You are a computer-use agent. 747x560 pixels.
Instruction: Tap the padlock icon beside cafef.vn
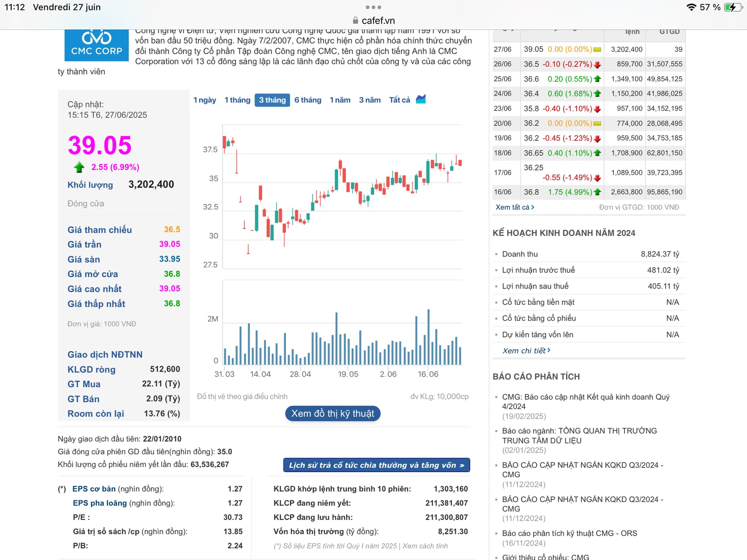[355, 21]
